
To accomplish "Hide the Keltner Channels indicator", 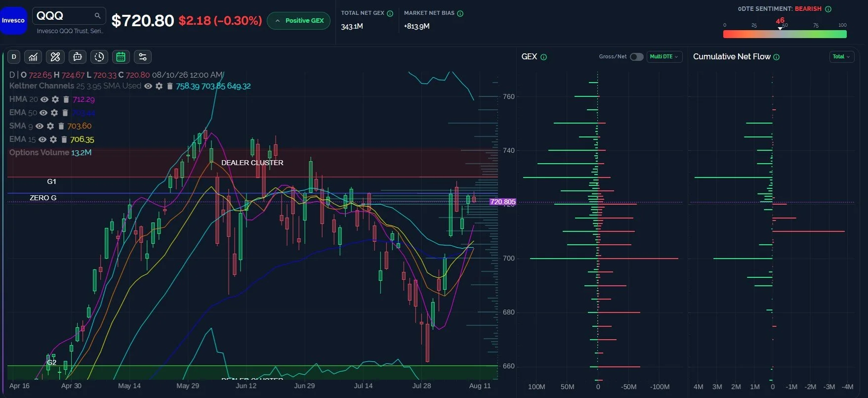I will pos(148,86).
